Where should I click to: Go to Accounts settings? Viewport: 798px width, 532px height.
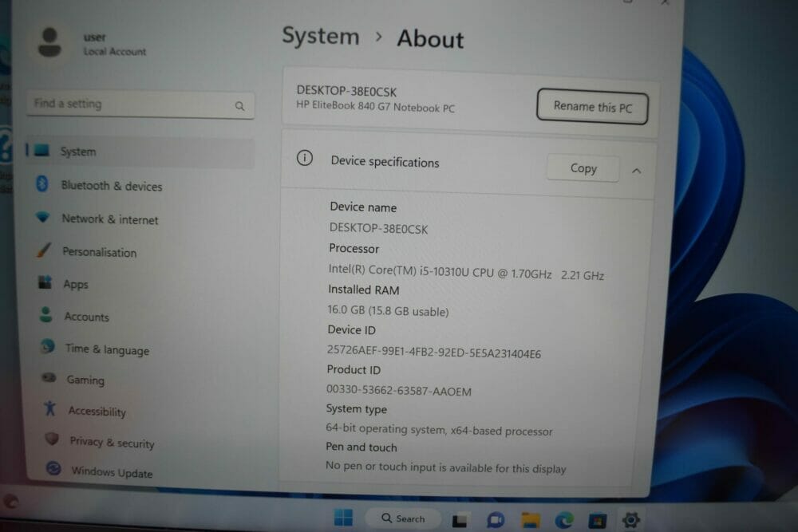click(x=86, y=317)
